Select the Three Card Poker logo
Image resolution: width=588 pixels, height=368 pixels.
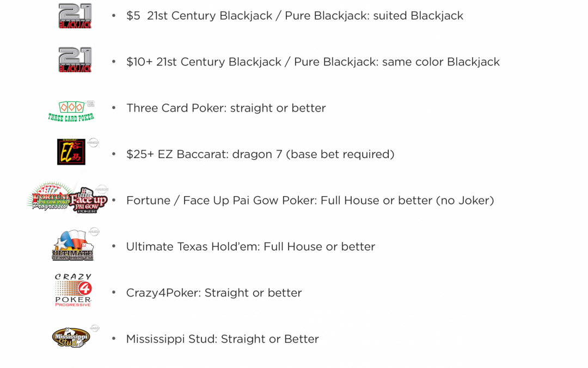71,110
